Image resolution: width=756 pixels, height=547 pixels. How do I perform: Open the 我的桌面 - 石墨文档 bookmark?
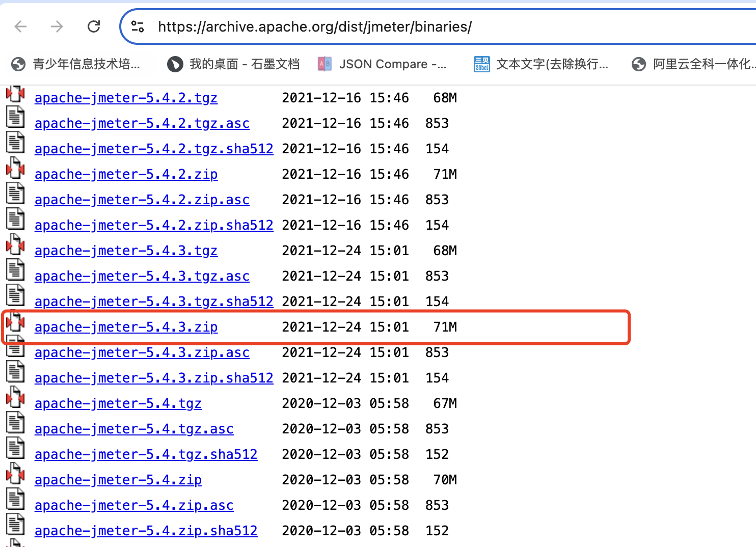point(233,64)
